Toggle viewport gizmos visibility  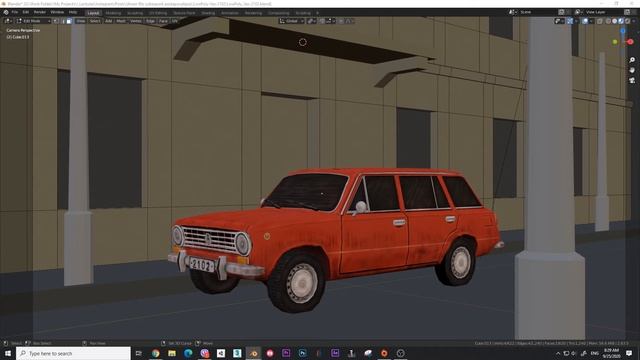(x=570, y=21)
